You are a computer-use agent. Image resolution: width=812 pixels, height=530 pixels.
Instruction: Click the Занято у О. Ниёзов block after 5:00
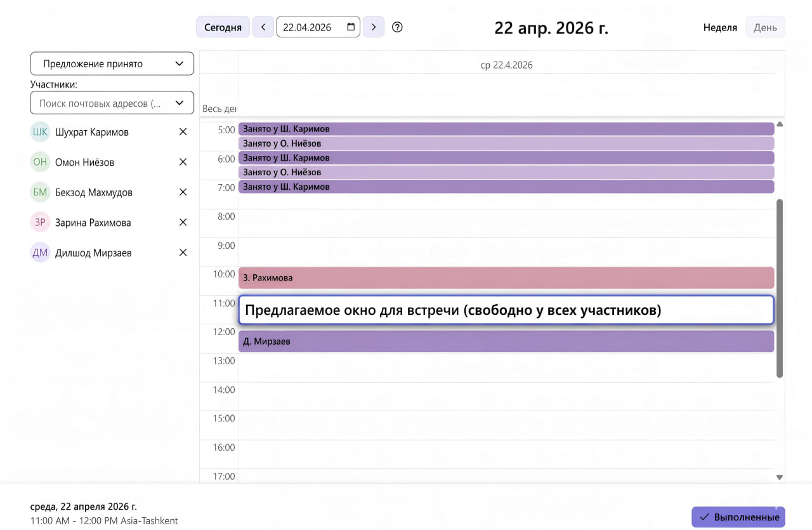point(506,143)
